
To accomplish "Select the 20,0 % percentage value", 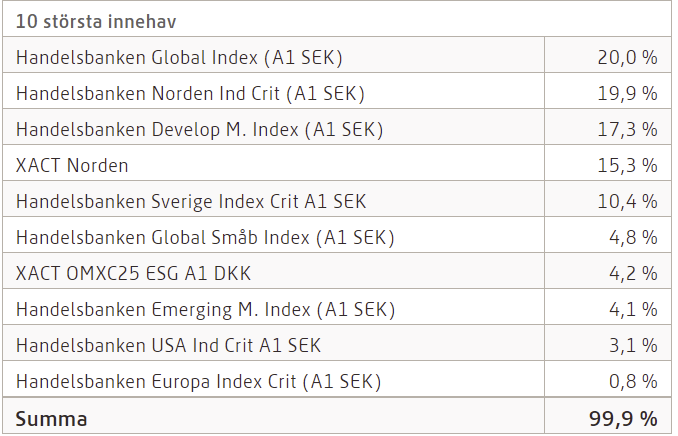I will 627,57.
